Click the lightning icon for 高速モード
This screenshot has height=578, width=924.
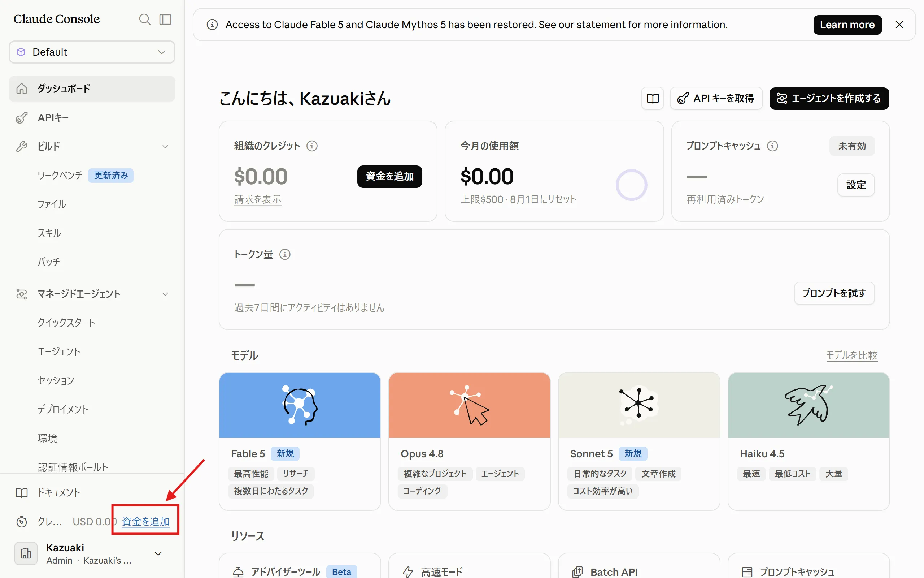(x=408, y=572)
